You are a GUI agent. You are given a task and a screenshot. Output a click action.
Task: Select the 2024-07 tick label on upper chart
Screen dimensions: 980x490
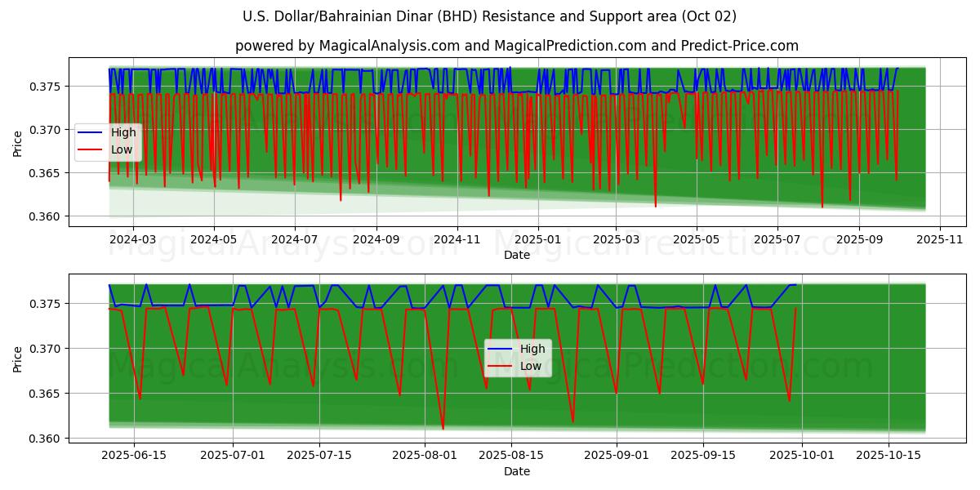pyautogui.click(x=294, y=239)
